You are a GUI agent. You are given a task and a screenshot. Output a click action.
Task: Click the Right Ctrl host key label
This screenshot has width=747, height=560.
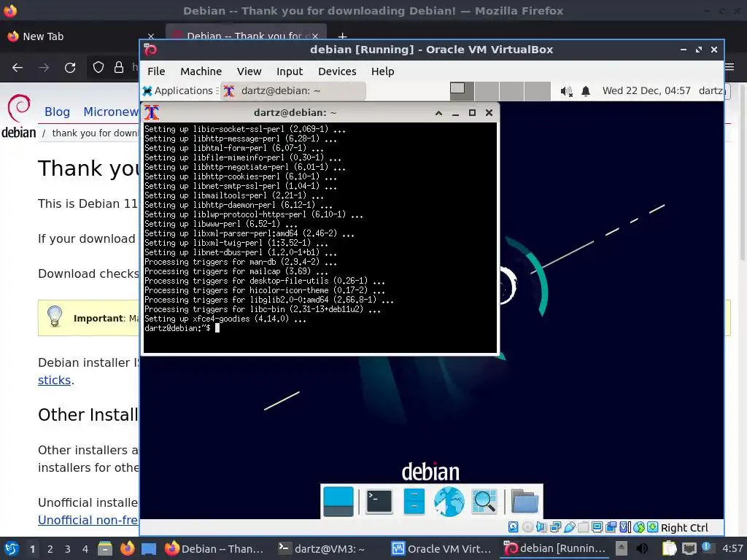click(x=684, y=528)
